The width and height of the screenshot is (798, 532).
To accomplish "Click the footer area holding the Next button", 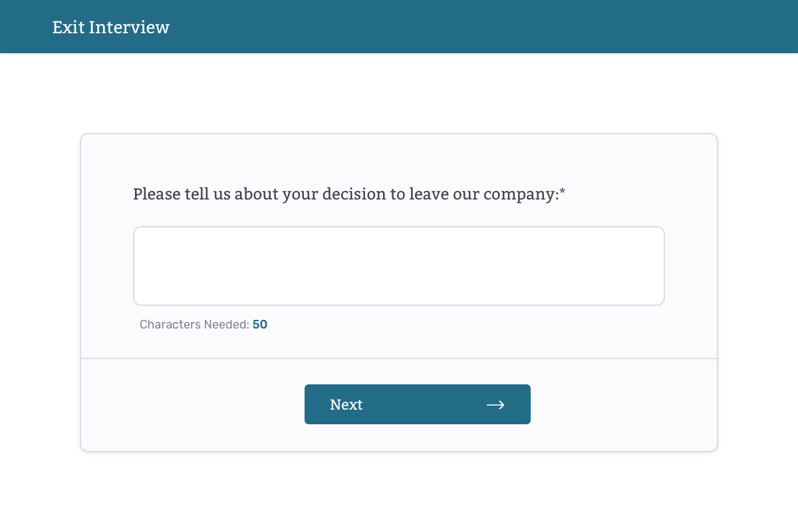I will click(x=166, y=404).
